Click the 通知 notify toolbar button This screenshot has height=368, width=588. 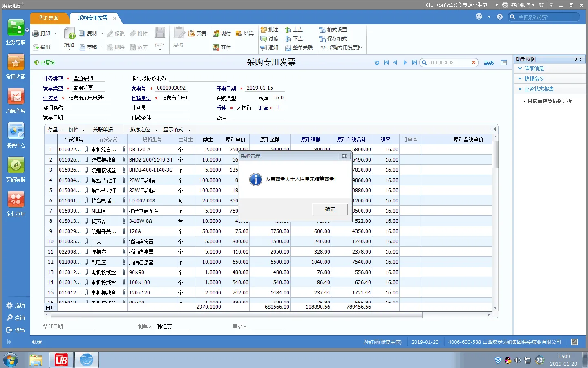pos(269,48)
